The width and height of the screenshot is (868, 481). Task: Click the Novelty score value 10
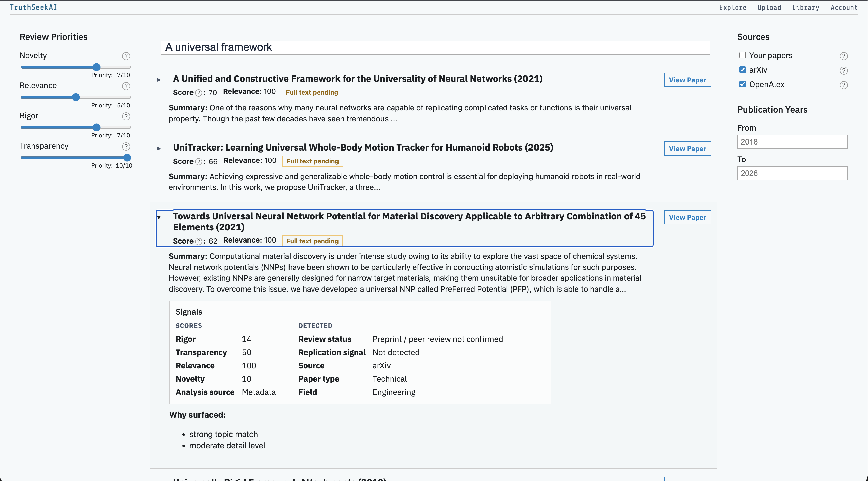click(x=246, y=379)
